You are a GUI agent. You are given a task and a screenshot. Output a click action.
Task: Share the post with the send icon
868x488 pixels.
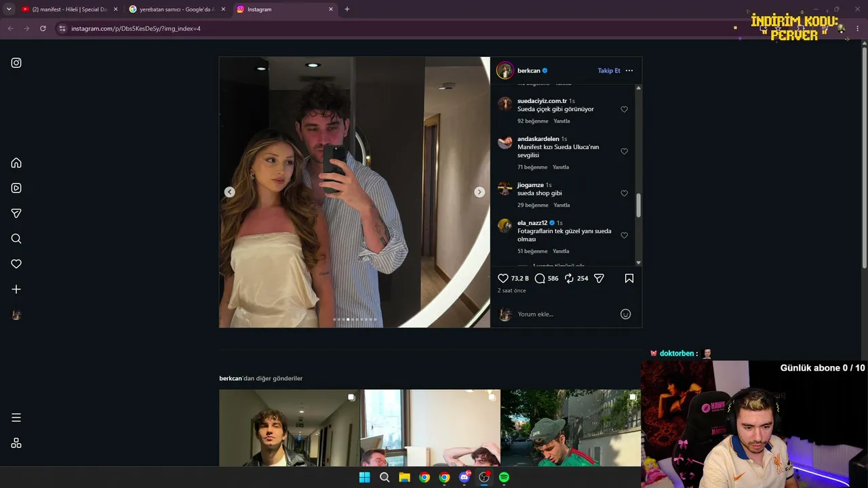599,278
